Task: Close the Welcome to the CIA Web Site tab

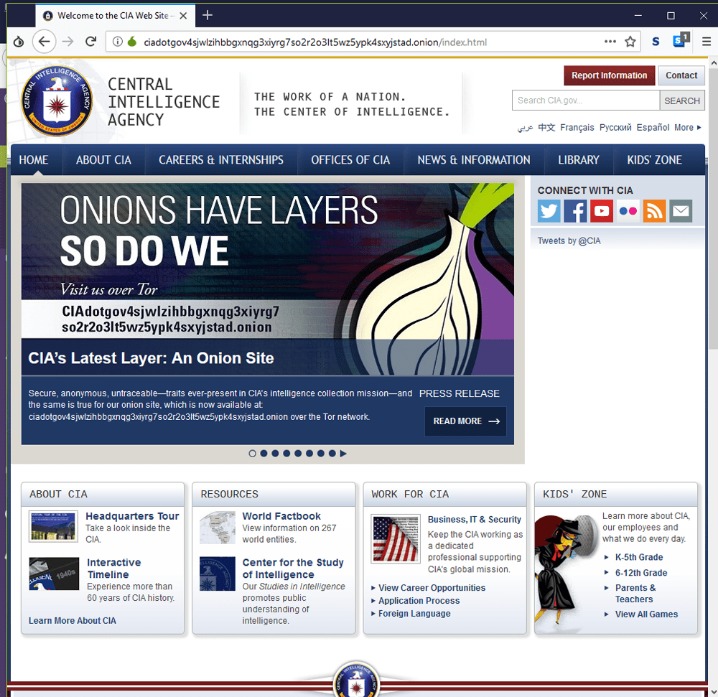Action: 183,16
